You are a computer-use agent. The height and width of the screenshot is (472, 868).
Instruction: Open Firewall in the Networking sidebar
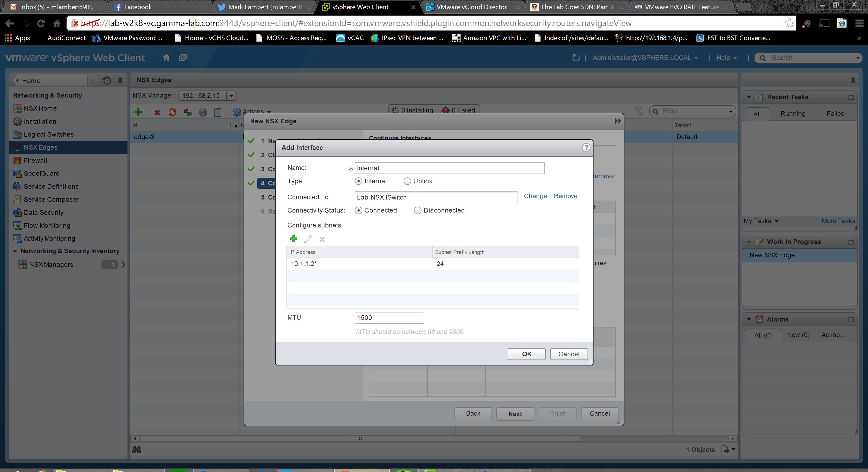pos(35,160)
